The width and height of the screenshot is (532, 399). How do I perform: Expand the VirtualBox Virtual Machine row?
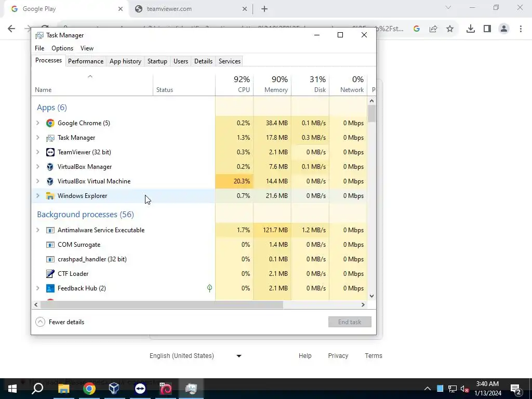coord(37,181)
